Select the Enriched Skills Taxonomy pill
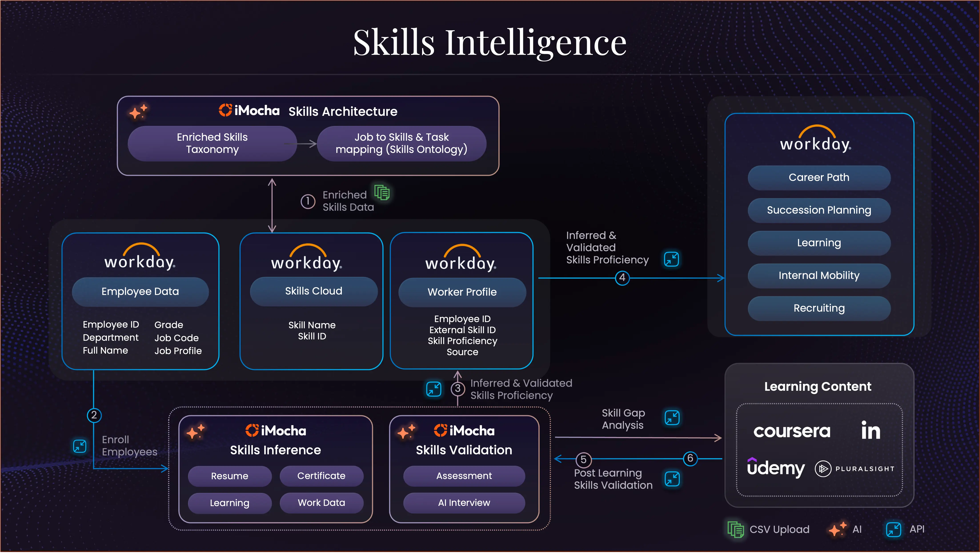The height and width of the screenshot is (555, 980). click(x=212, y=143)
